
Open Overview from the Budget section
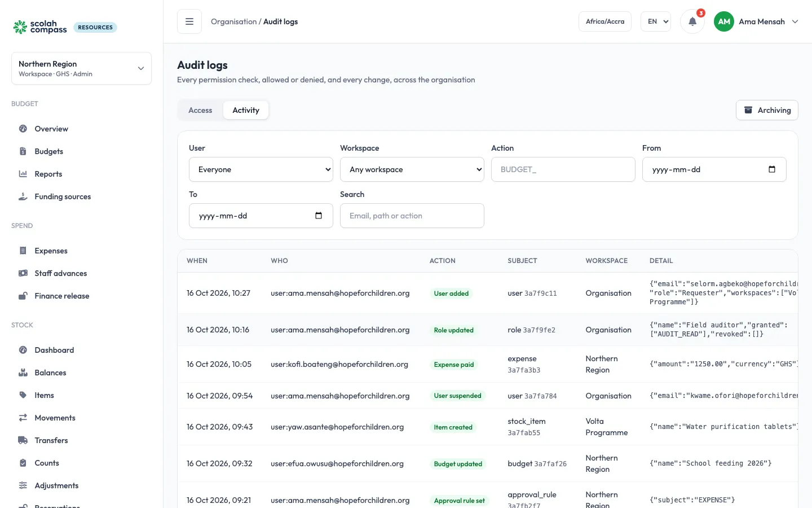[x=51, y=129]
